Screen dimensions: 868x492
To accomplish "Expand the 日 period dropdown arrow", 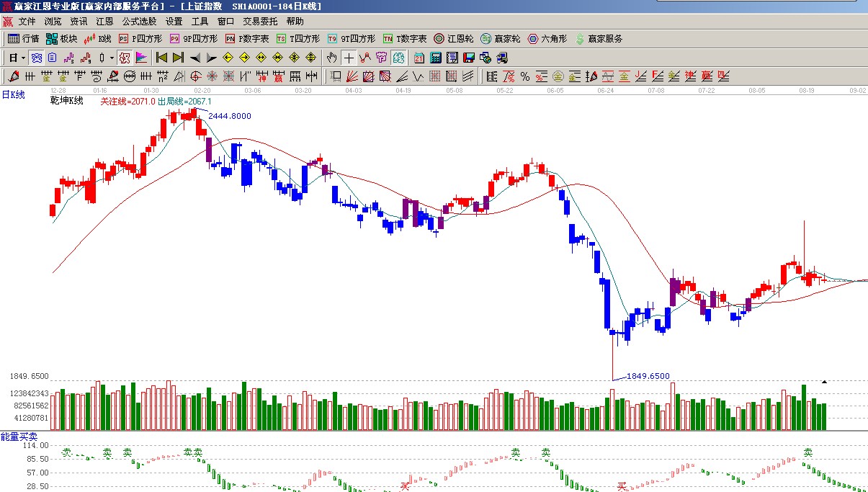I will [x=23, y=58].
